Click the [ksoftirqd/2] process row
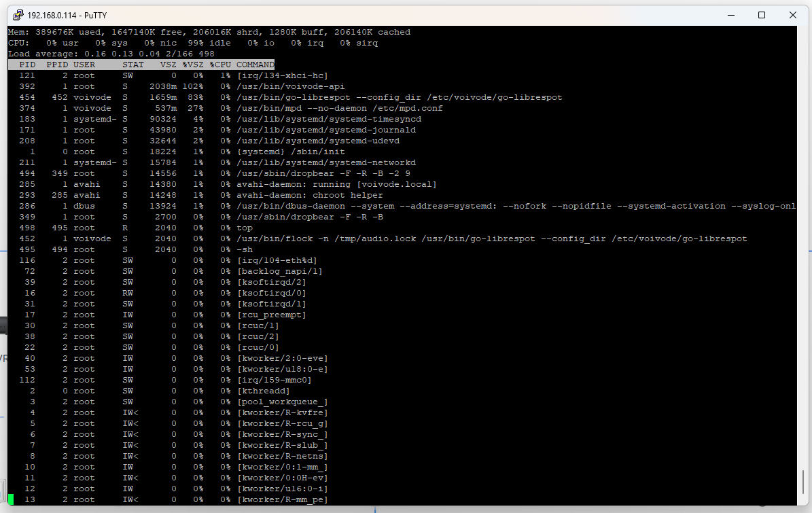812x513 pixels. point(165,282)
